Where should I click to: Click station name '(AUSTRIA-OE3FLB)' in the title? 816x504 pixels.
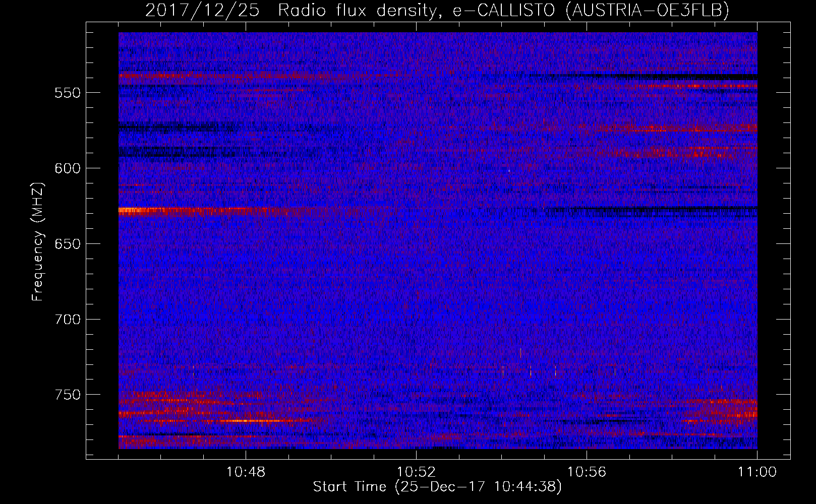coord(648,10)
